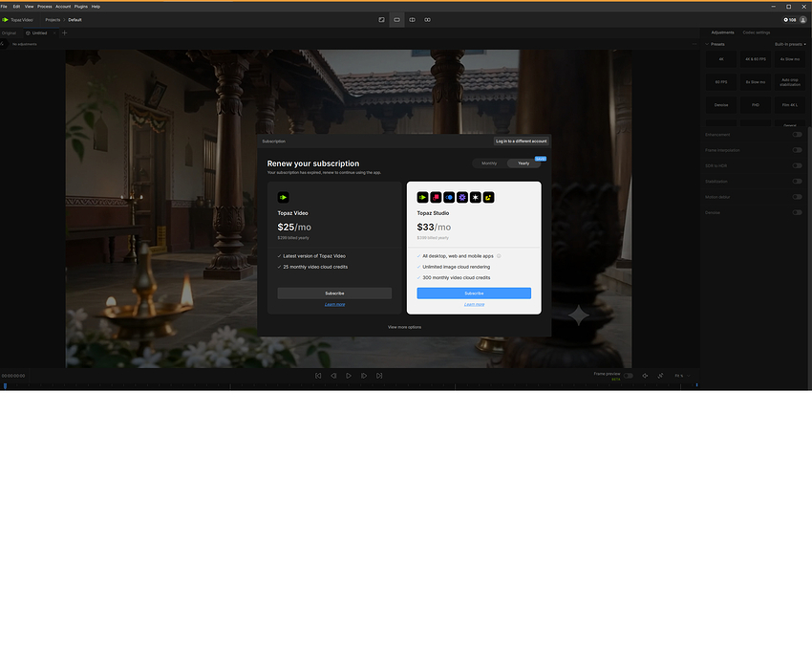Toggle the Enhancement switch
Screen dimensions: 812x652
(x=797, y=135)
